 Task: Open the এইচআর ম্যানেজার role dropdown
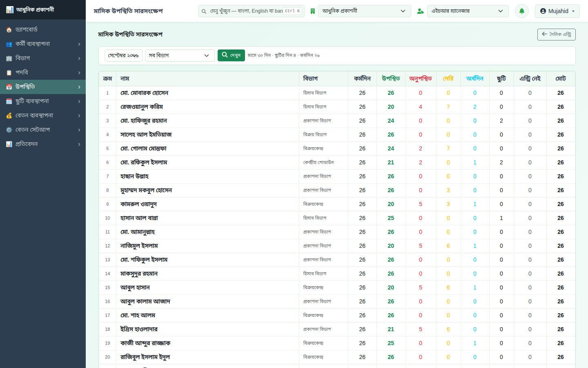coord(468,11)
